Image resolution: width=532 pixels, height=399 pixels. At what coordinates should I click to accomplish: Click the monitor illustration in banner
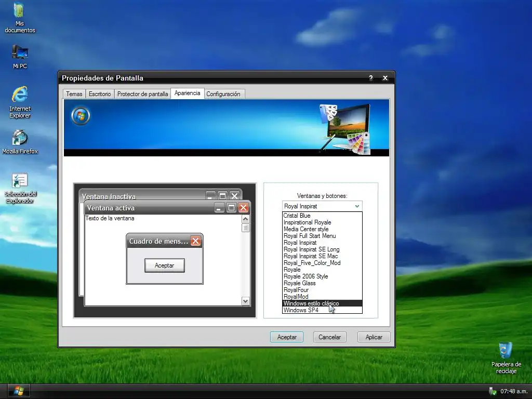pos(346,129)
